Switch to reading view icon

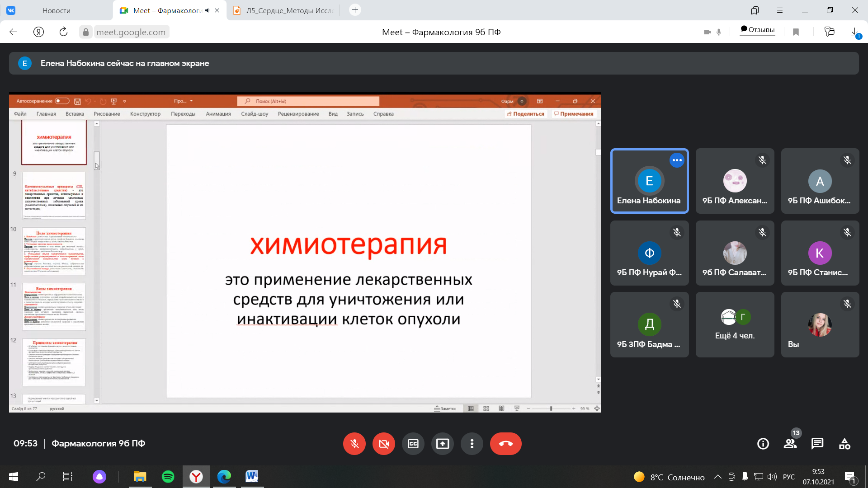coord(501,408)
